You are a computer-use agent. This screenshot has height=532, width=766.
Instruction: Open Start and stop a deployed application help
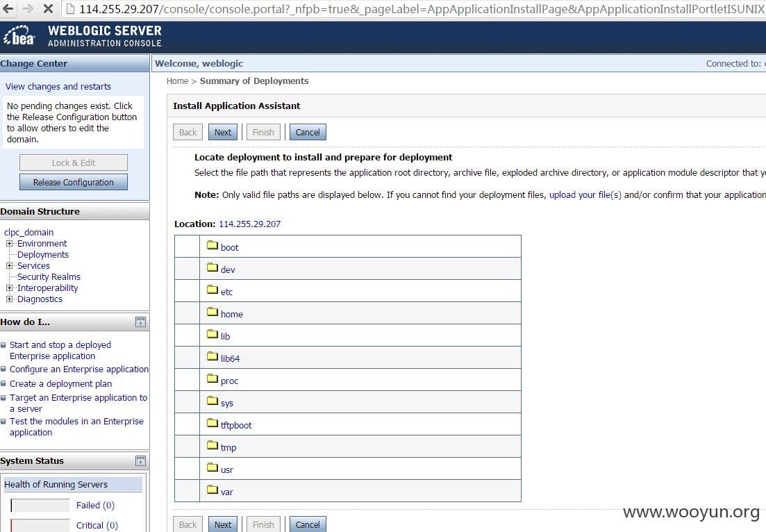pyautogui.click(x=60, y=350)
